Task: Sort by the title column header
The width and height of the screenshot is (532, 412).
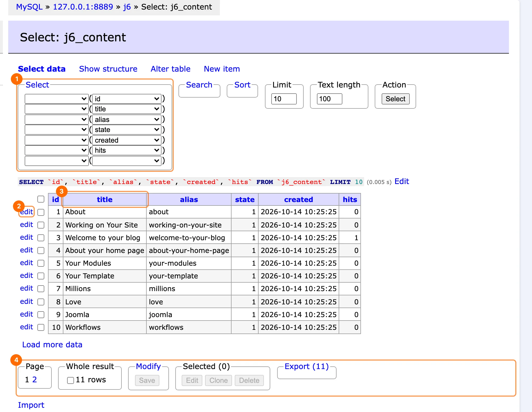Action: tap(104, 199)
